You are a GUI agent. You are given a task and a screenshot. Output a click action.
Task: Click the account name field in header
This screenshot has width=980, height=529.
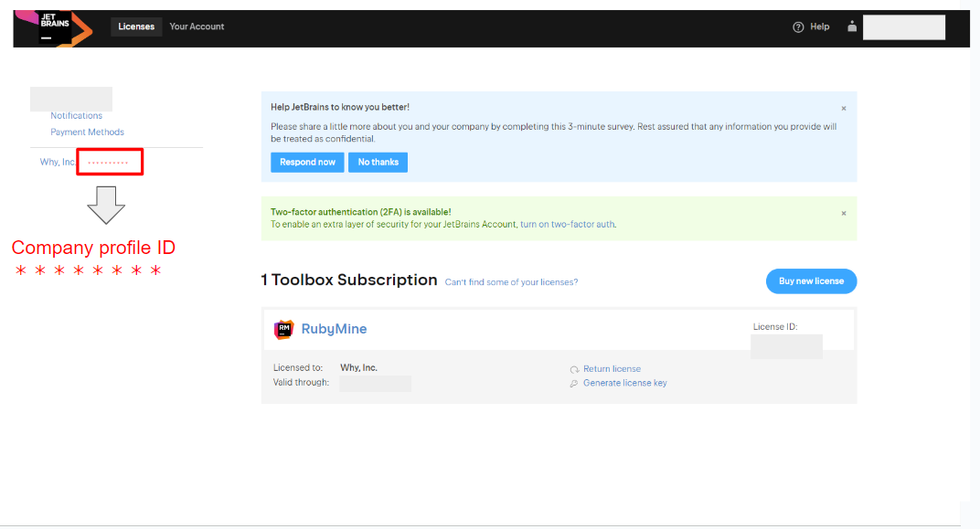click(904, 27)
